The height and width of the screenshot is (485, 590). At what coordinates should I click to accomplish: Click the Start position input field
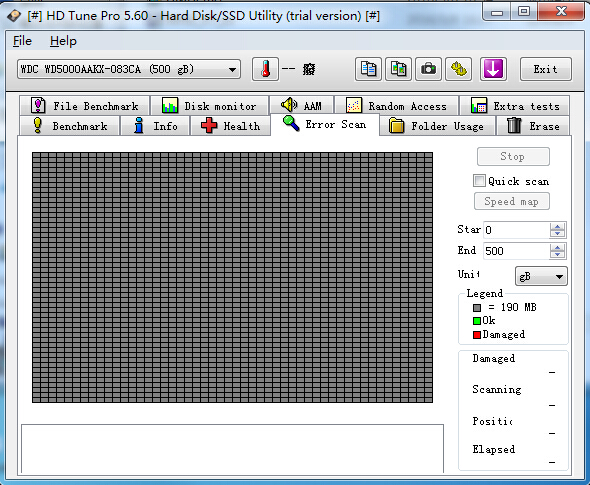point(517,230)
